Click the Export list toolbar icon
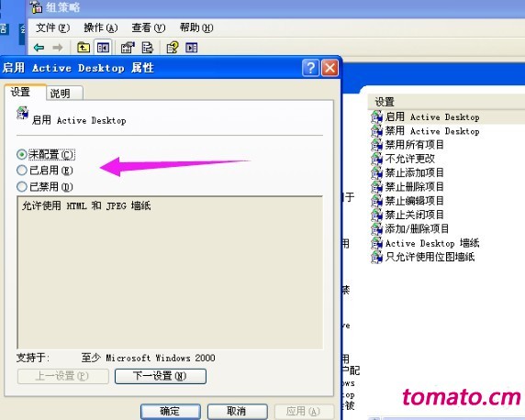The width and height of the screenshot is (525, 420). (148, 48)
